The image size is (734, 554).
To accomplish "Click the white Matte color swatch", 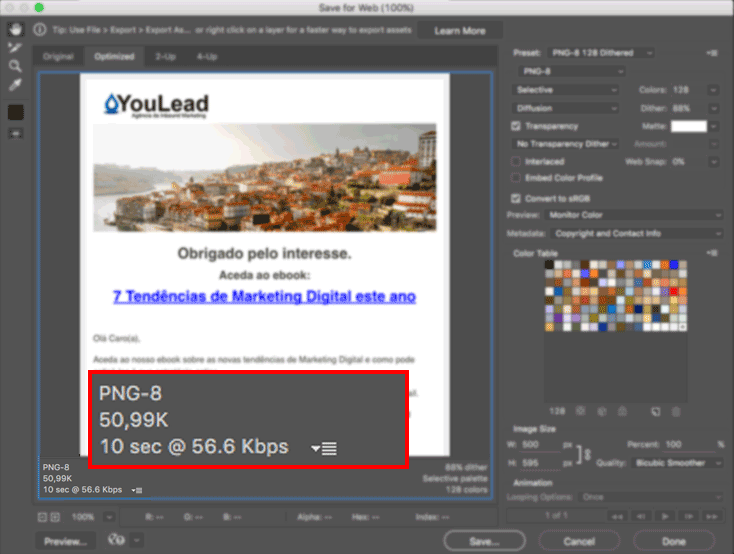I will [x=688, y=126].
